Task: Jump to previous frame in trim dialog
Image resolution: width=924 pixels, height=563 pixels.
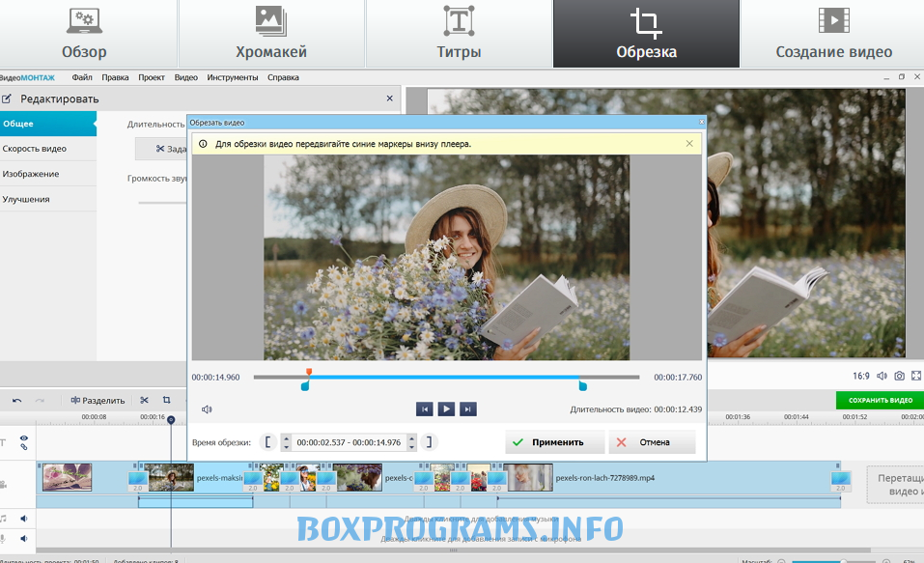Action: click(424, 409)
